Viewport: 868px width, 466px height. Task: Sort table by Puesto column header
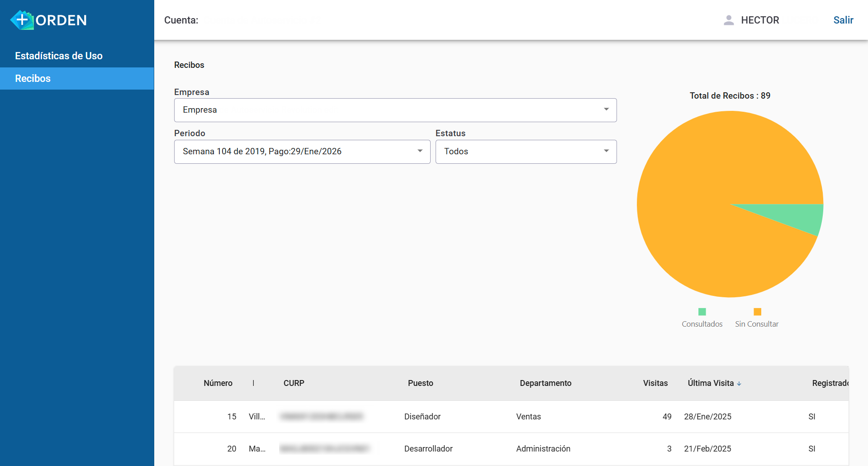(x=420, y=383)
